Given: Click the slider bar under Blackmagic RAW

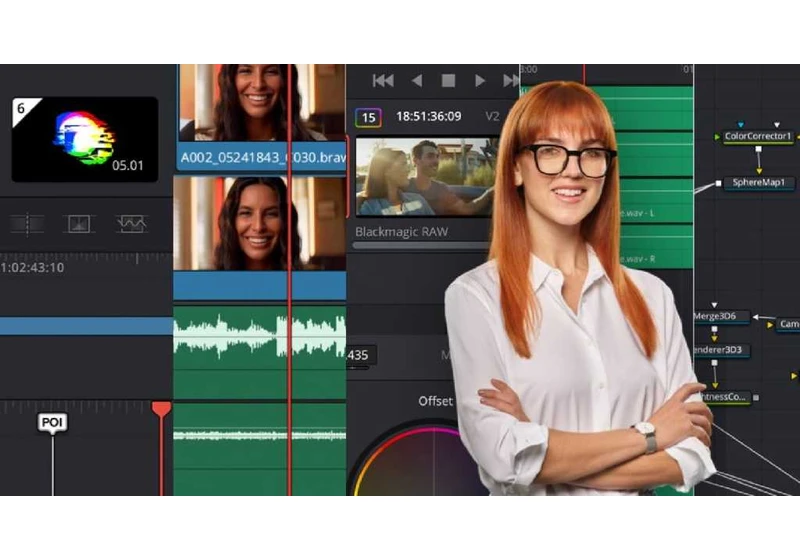Looking at the screenshot, I should click(421, 245).
